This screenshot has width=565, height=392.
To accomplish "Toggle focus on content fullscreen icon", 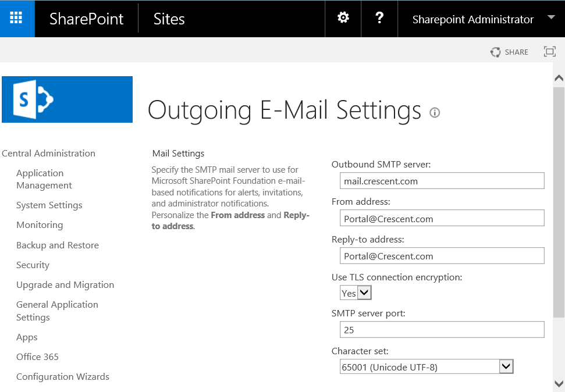I will (x=549, y=52).
